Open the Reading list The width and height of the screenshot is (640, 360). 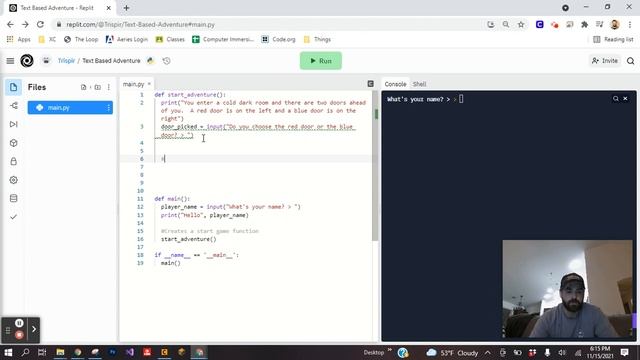[x=613, y=40]
